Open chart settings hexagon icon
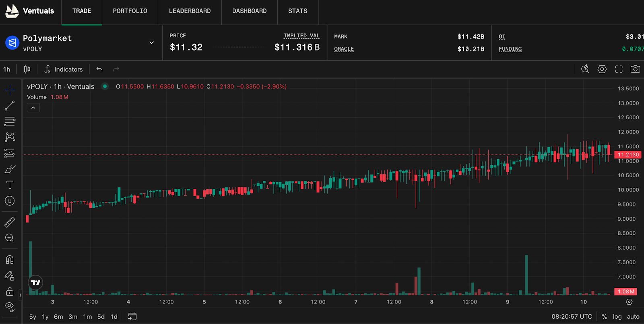Image resolution: width=644 pixels, height=324 pixels. point(602,69)
